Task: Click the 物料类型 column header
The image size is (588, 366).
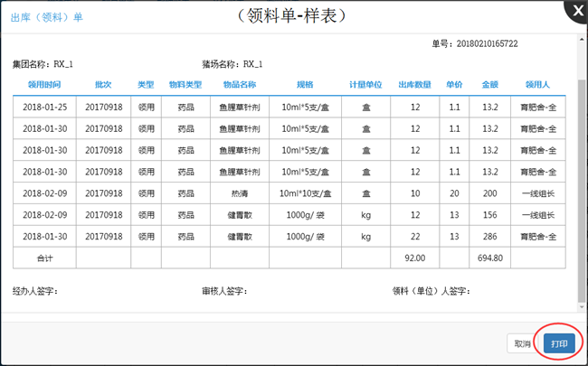Action: coord(185,84)
